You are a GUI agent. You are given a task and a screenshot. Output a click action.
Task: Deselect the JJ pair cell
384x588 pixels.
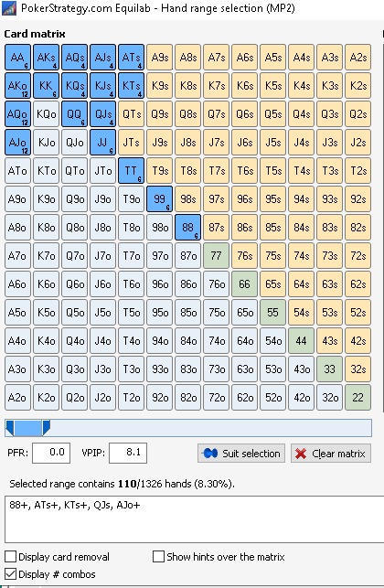coord(102,142)
